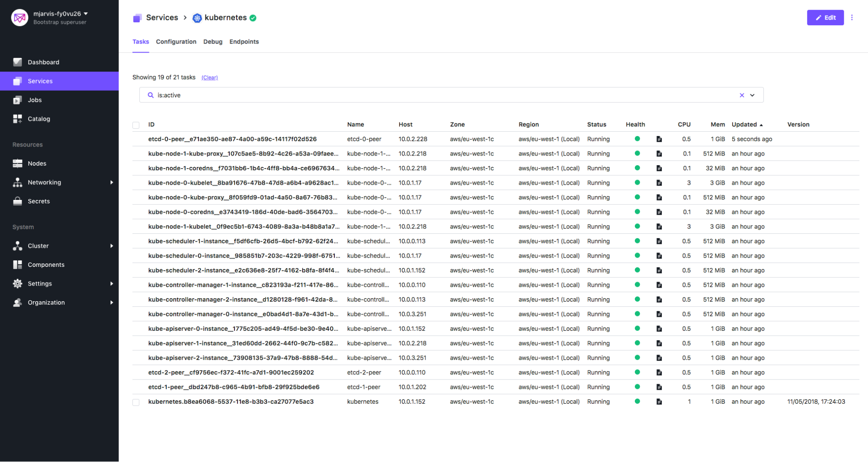Switch to the Endpoints tab
The height and width of the screenshot is (462, 868).
244,42
